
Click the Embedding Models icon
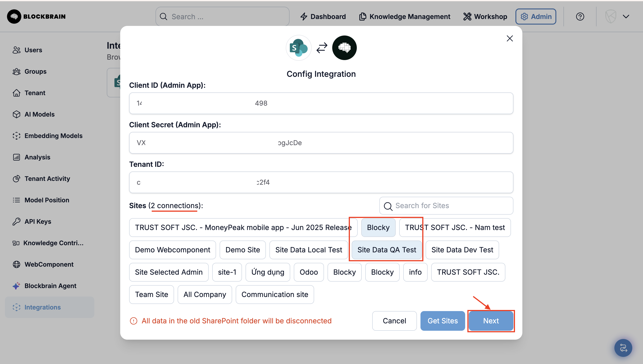[x=17, y=136]
